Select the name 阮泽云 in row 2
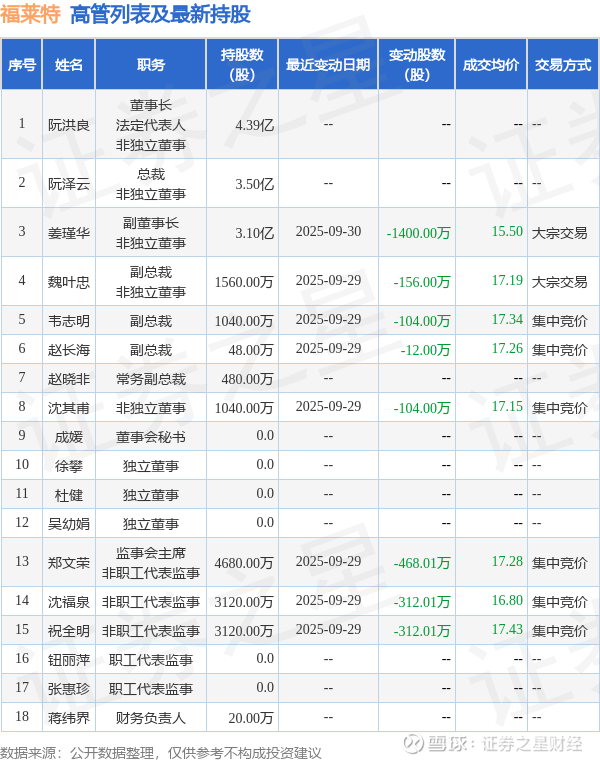This screenshot has width=600, height=762. click(x=69, y=184)
